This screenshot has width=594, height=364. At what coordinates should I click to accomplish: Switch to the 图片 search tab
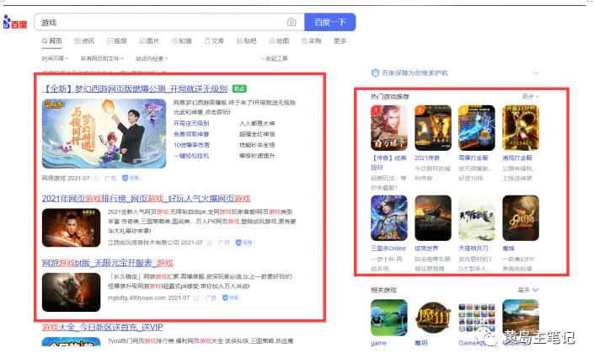(x=149, y=40)
